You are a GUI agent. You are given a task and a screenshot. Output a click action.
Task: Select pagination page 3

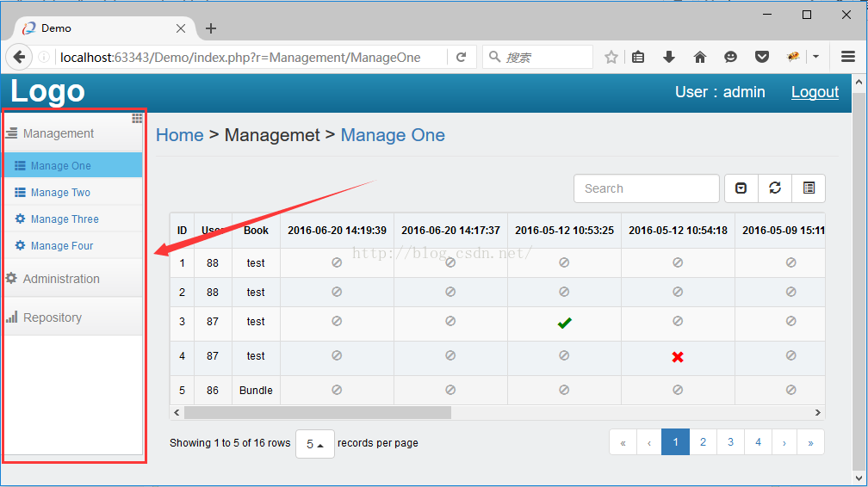point(731,442)
